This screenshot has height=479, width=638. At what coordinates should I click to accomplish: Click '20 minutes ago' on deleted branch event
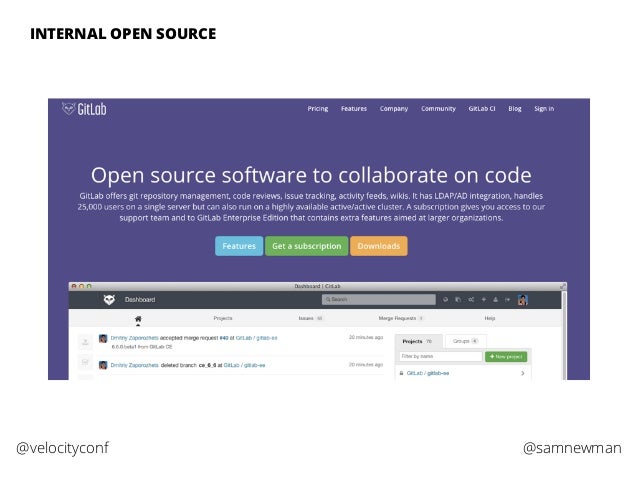(366, 365)
